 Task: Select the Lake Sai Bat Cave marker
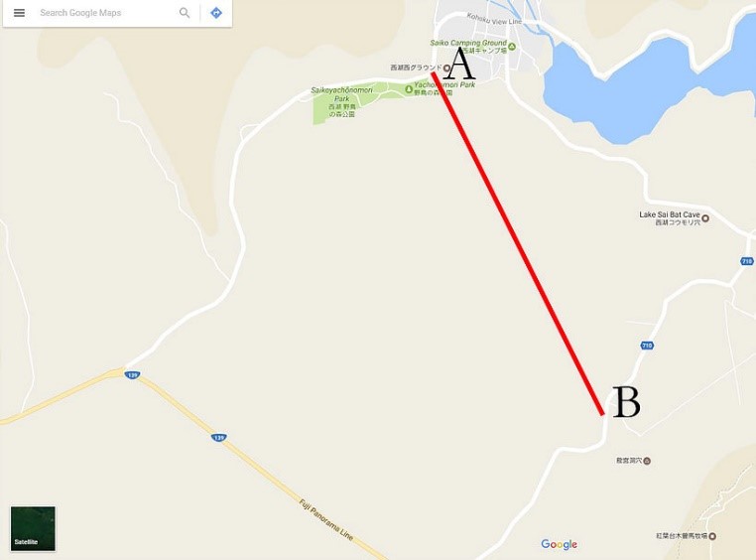click(705, 218)
